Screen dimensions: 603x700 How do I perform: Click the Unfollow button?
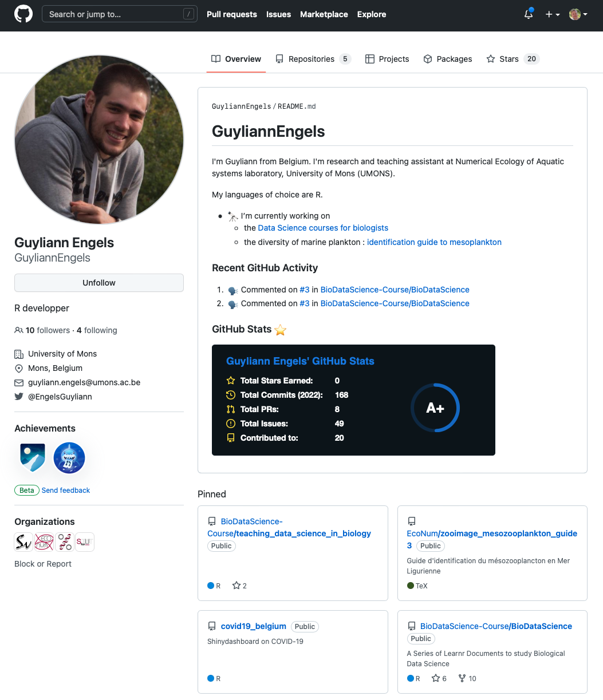(99, 283)
